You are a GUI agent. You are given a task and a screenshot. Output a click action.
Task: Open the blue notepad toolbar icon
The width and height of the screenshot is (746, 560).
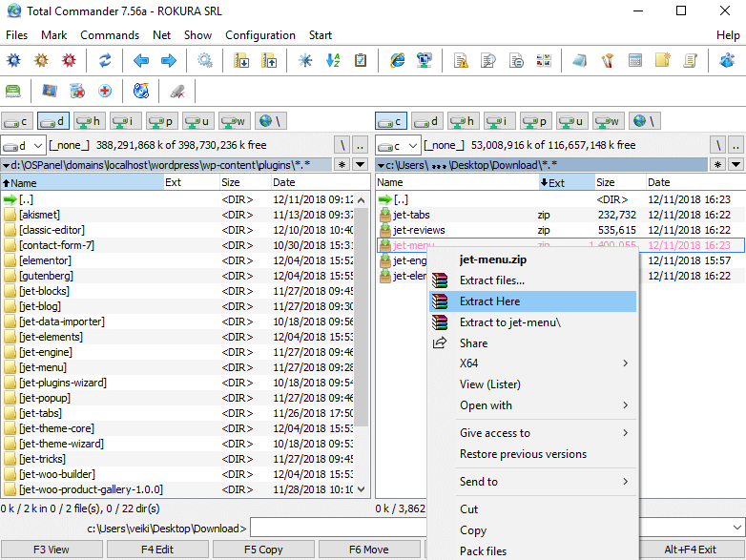(579, 60)
